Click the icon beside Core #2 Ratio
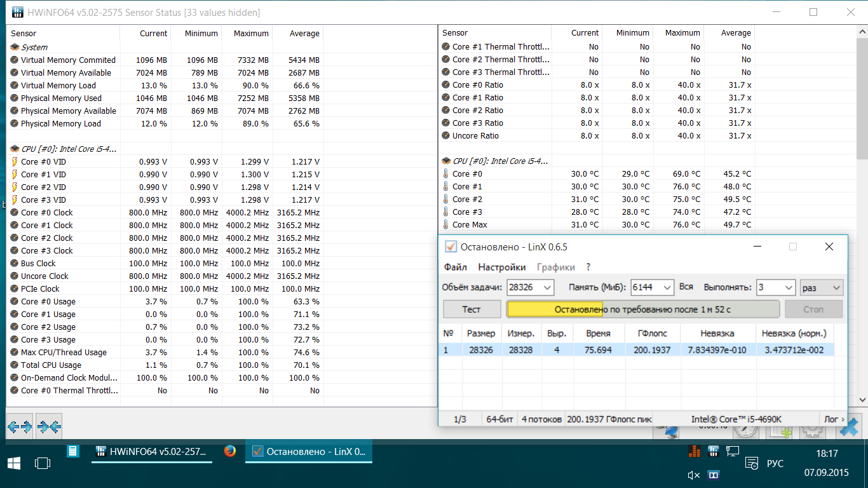The height and width of the screenshot is (488, 868). [x=446, y=110]
